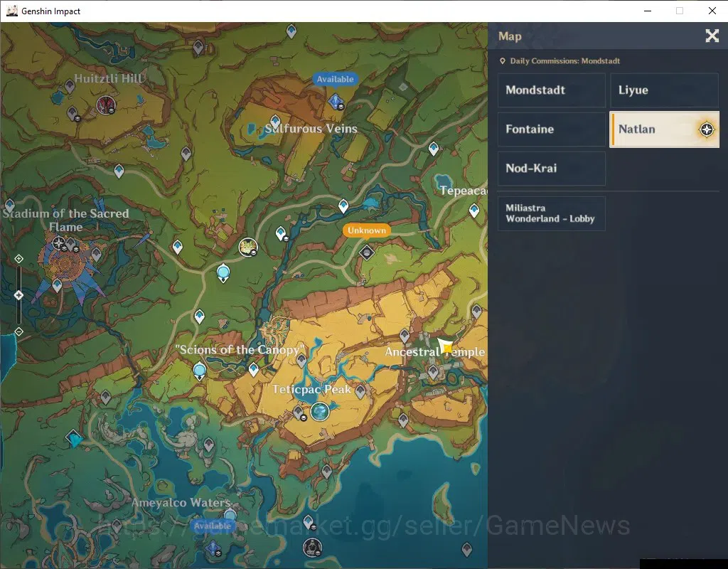This screenshot has width=728, height=569.
Task: Select the cyan quest marker near the coast
Action: coord(74,438)
